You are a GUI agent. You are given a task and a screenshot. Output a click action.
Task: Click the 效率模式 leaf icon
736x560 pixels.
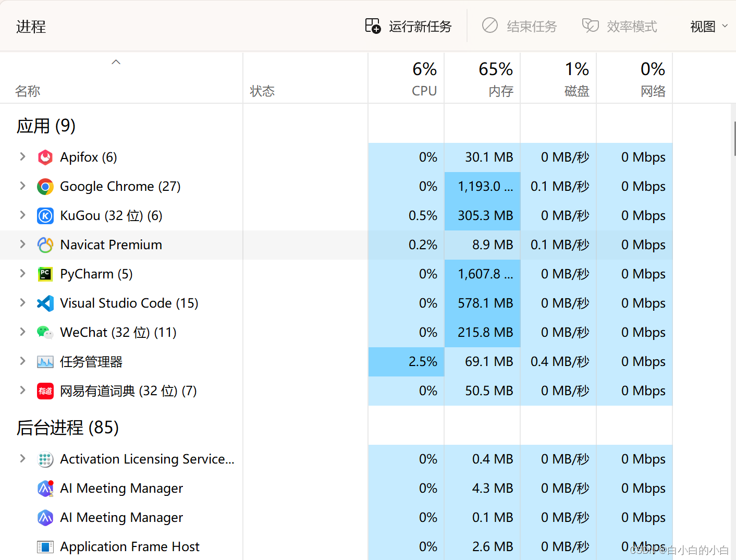coord(590,26)
